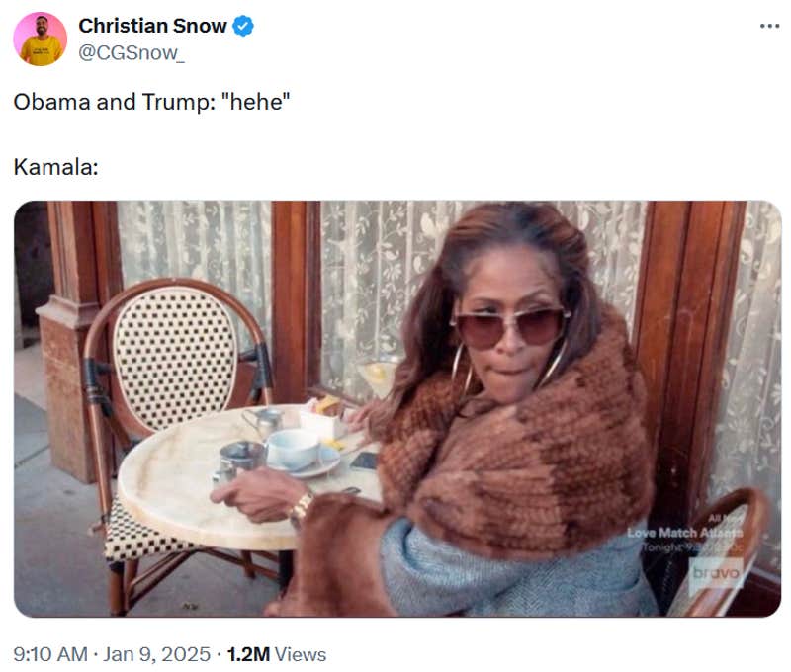Click the white teacup on the table

[x=294, y=449]
